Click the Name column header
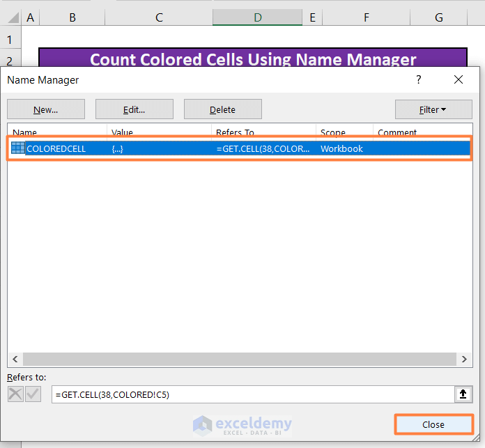This screenshot has height=448, width=485. [x=57, y=132]
